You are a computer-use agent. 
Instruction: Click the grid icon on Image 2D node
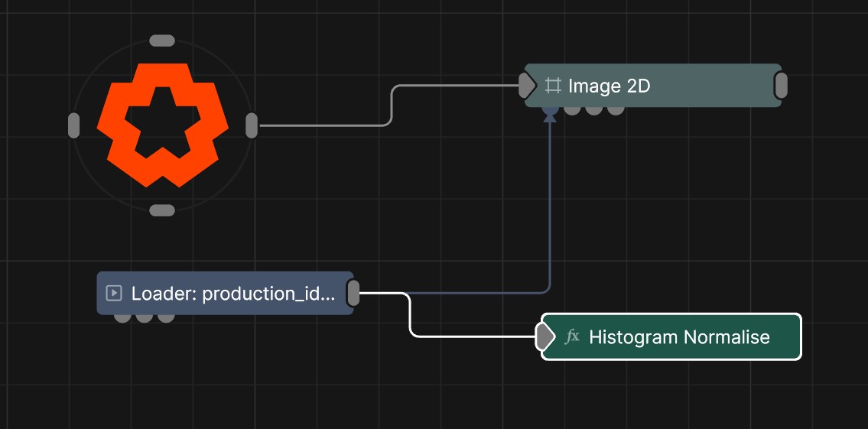[x=553, y=86]
